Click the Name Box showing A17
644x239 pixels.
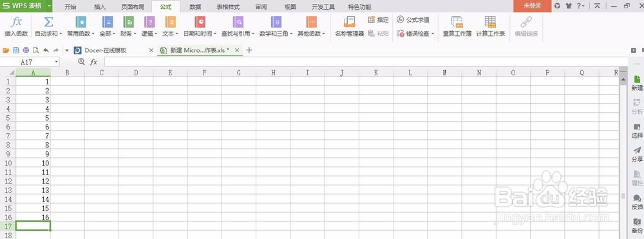pos(26,62)
